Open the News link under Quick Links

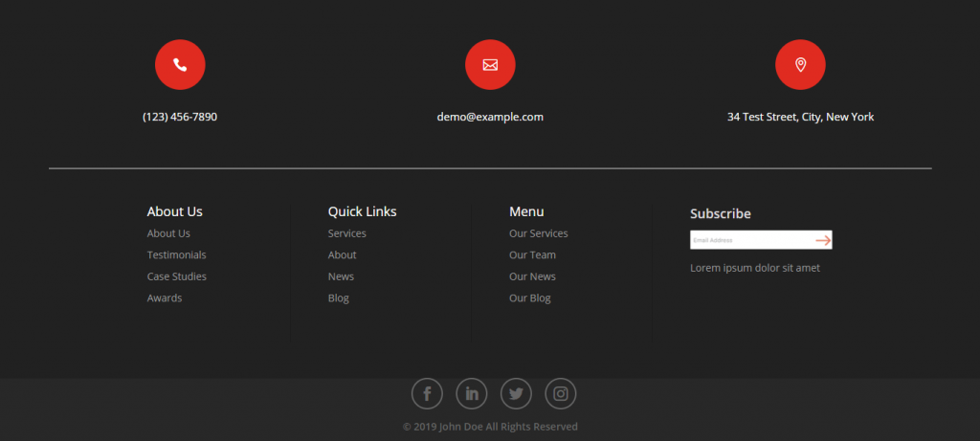(341, 276)
